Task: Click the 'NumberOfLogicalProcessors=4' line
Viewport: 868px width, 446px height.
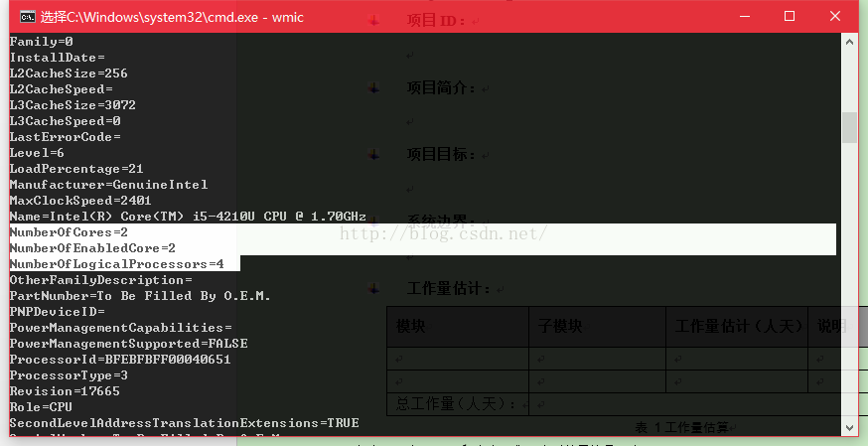Action: click(117, 264)
